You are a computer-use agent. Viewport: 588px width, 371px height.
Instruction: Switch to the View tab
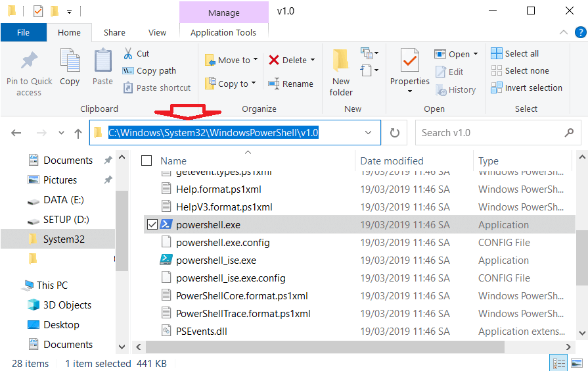pyautogui.click(x=157, y=33)
